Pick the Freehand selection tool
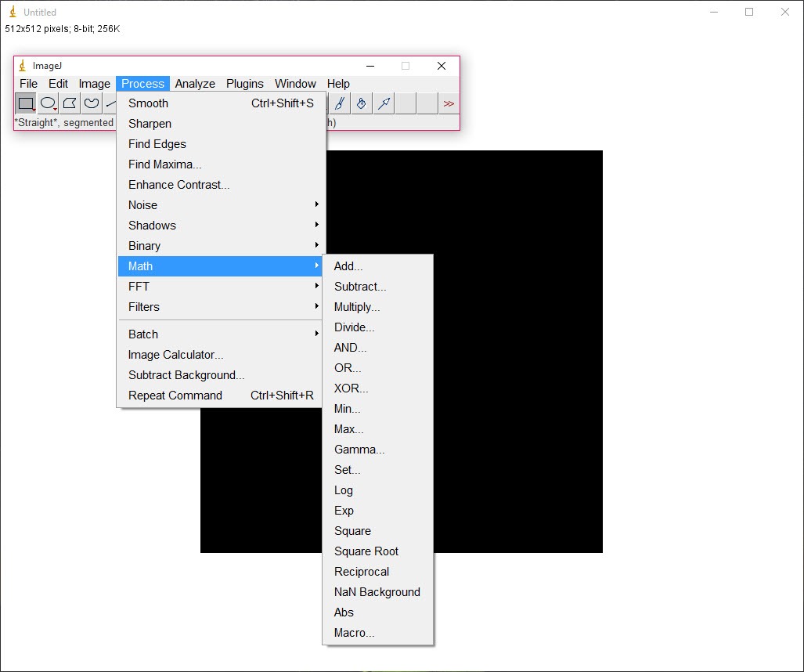The height and width of the screenshot is (672, 804). (92, 103)
